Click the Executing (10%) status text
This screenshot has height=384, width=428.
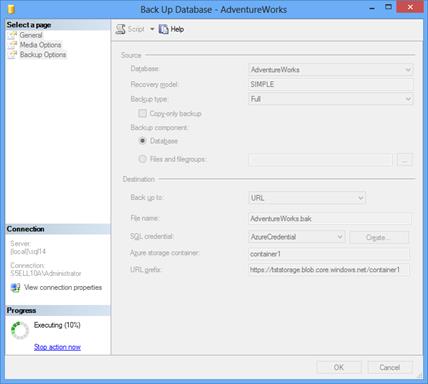coord(57,325)
